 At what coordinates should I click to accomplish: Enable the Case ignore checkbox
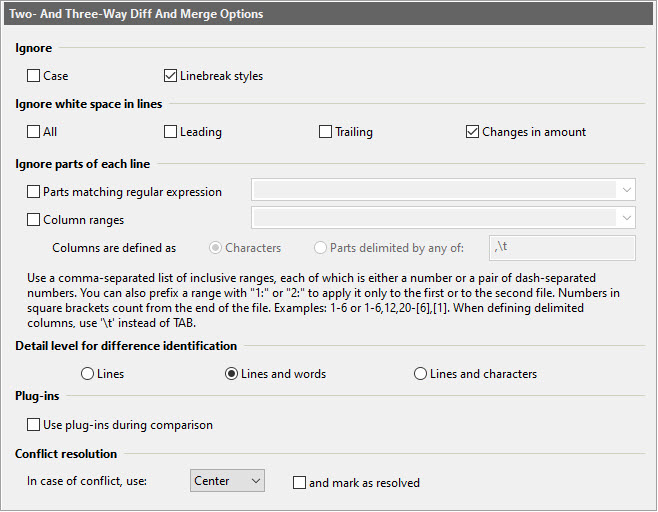tap(35, 76)
